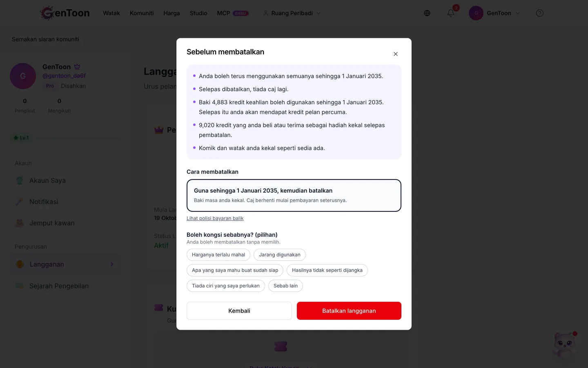Screen dimensions: 588x368
Task: Toggle the 'Sebab lain' reason chip
Action: click(285, 286)
